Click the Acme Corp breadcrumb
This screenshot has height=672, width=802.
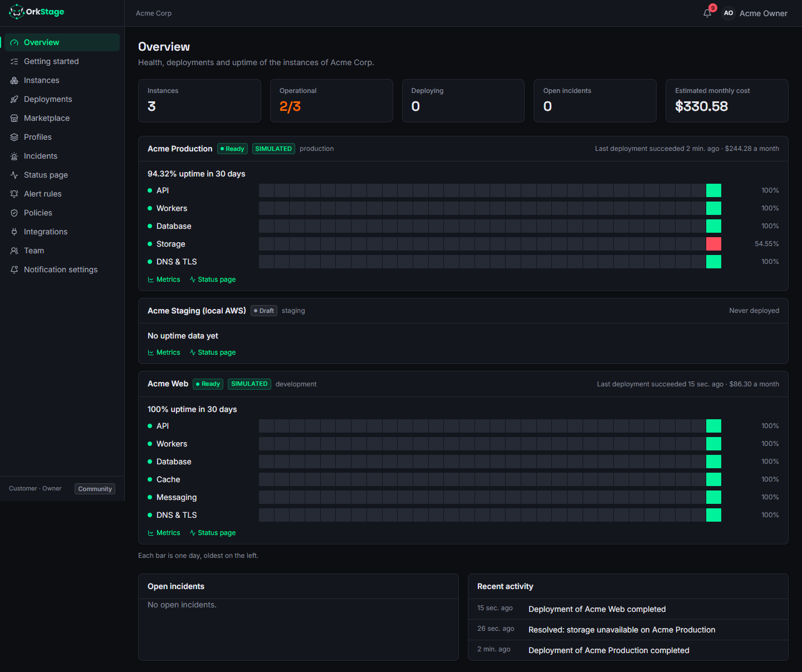click(x=154, y=13)
